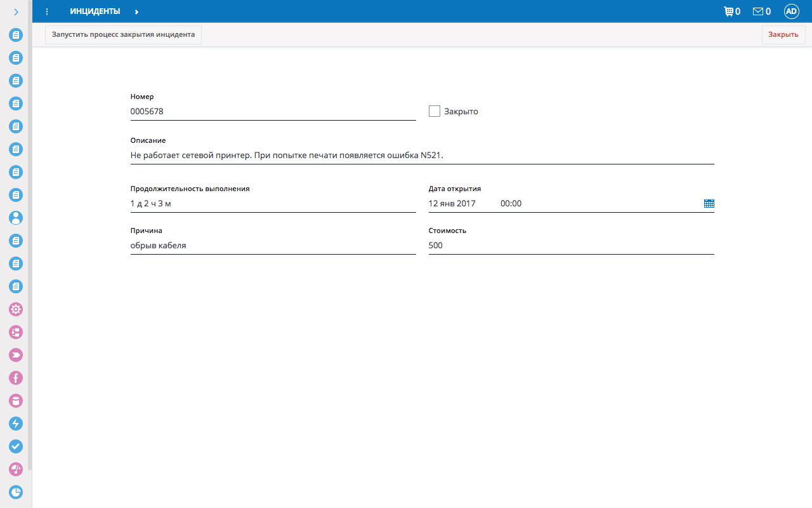Toggle the Закрыто checkbox
812x508 pixels.
coord(435,111)
